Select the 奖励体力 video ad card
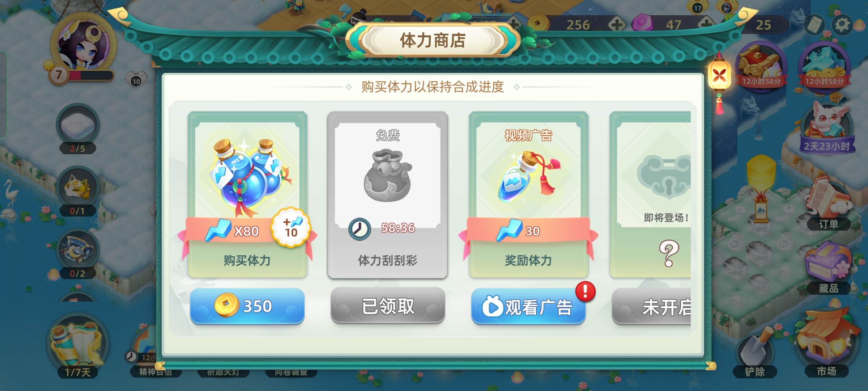Image resolution: width=868 pixels, height=391 pixels. tap(528, 195)
